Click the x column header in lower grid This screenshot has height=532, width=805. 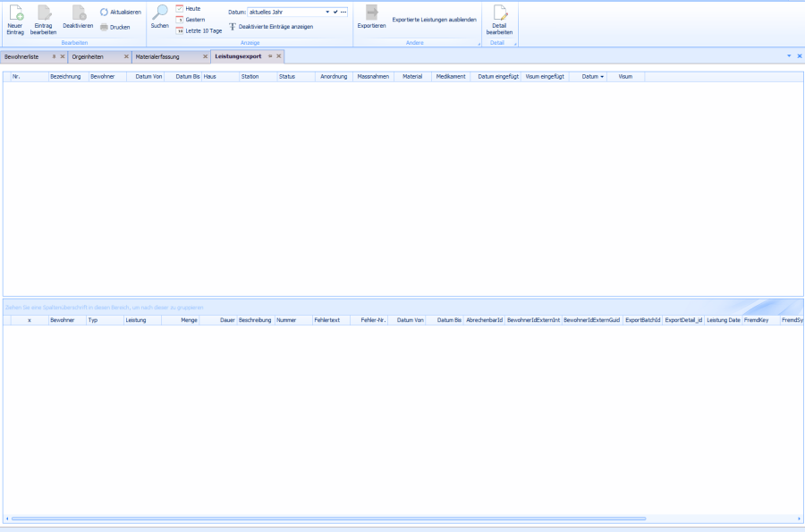30,320
